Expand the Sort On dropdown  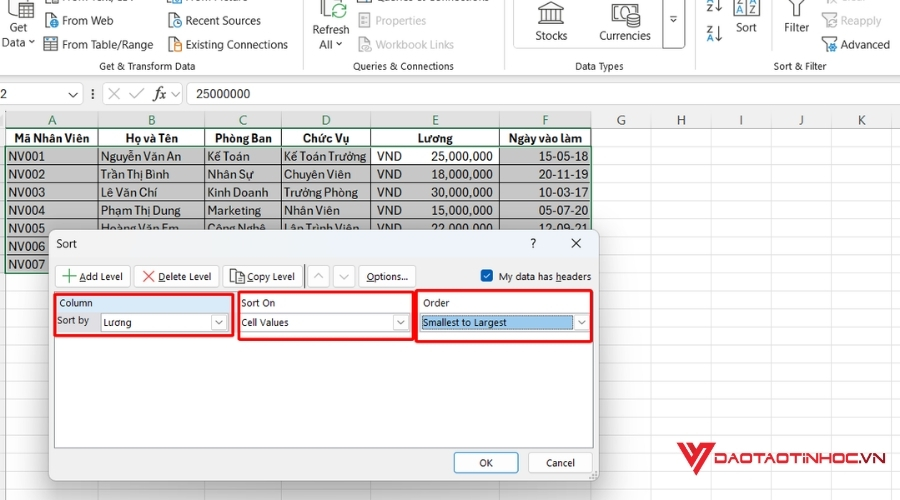coord(400,323)
